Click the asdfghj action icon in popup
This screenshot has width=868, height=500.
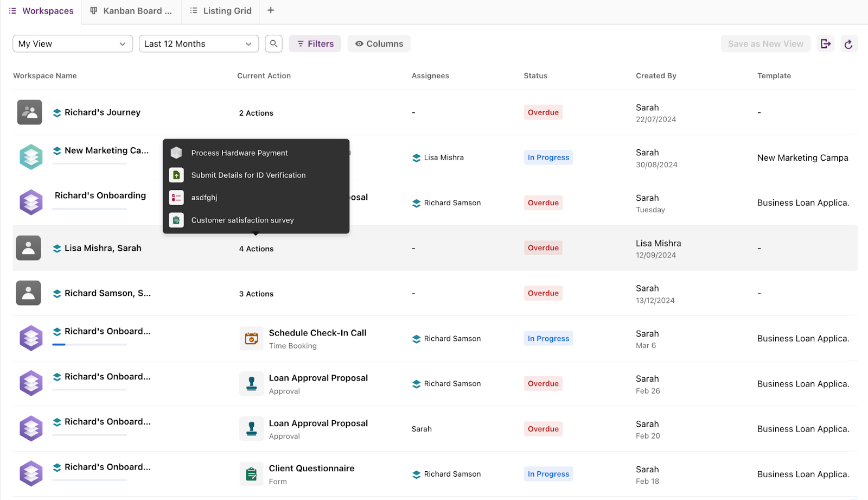(176, 198)
